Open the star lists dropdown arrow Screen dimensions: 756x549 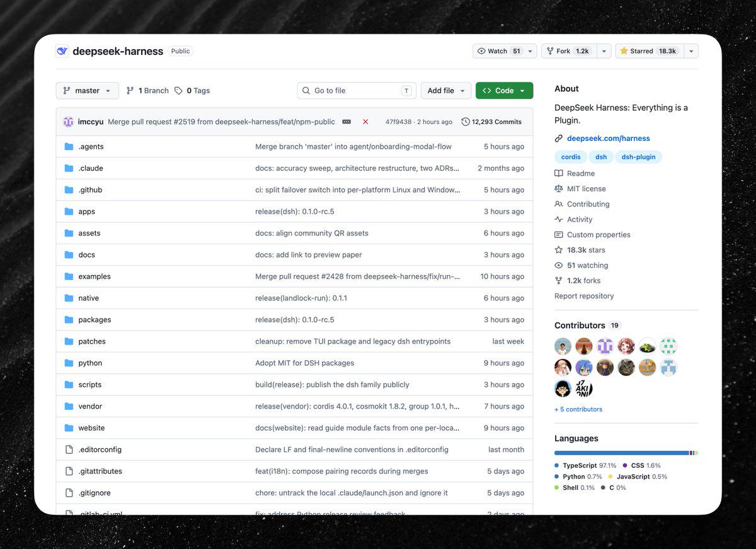(x=691, y=51)
